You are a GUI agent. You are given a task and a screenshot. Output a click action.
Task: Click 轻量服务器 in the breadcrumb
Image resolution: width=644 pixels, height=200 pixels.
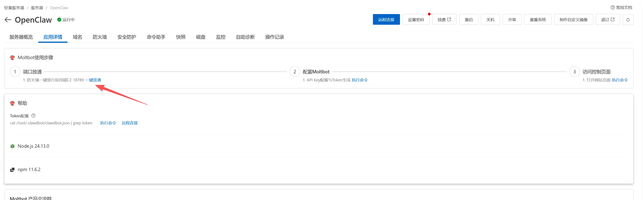14,8
